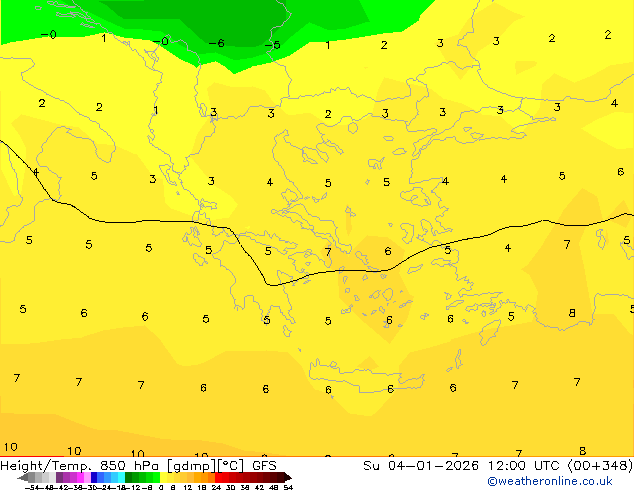
Task: Click the dark maroon arrow ending the legend
Action: [x=288, y=477]
